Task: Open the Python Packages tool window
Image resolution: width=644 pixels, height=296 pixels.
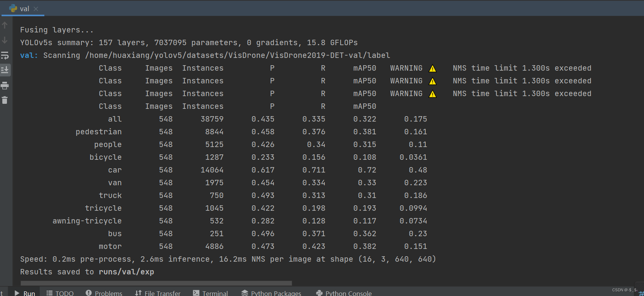Action: [271, 293]
